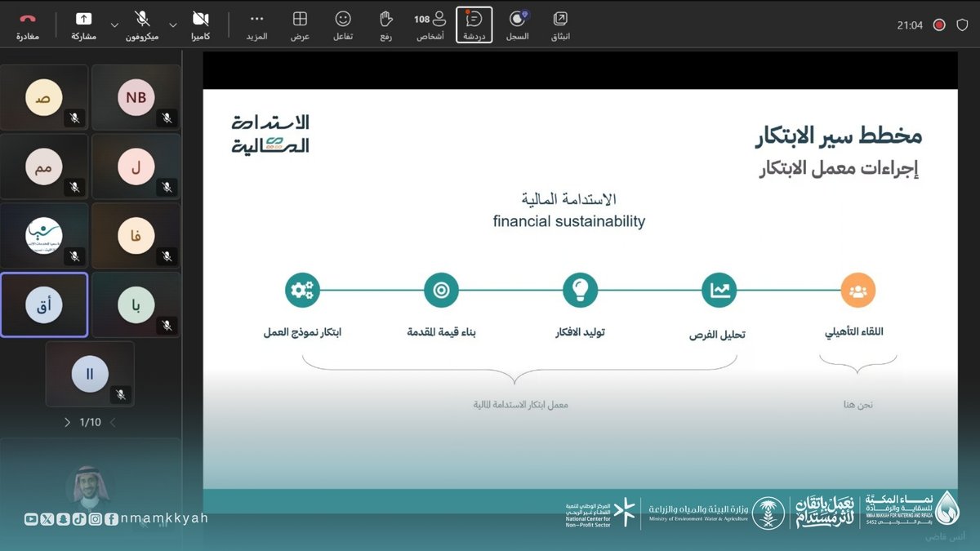The height and width of the screenshot is (551, 980).
Task: Toggle the كاميرا camera on
Action: point(200,24)
